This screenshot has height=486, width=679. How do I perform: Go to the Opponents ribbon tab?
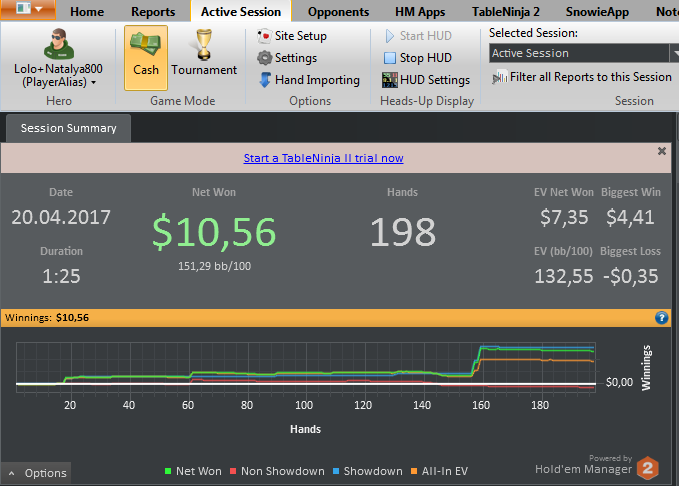point(338,12)
